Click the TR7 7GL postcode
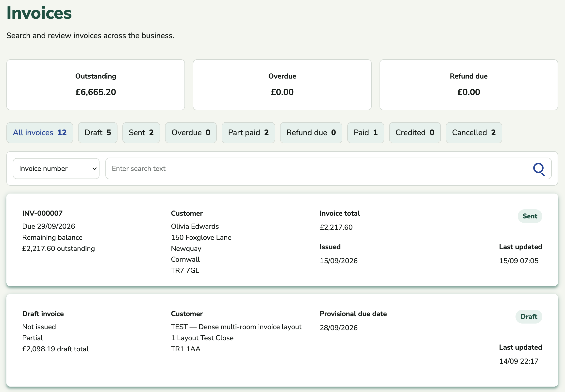The height and width of the screenshot is (392, 565). click(185, 270)
